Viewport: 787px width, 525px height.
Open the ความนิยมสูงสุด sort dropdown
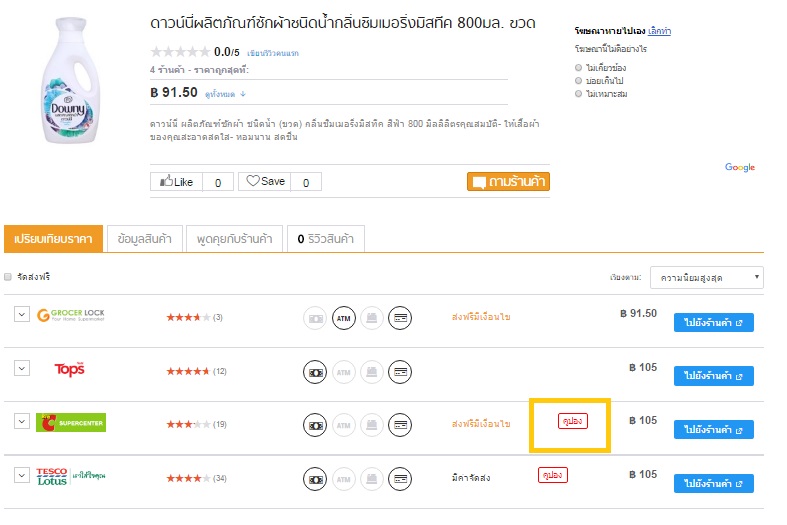(707, 278)
